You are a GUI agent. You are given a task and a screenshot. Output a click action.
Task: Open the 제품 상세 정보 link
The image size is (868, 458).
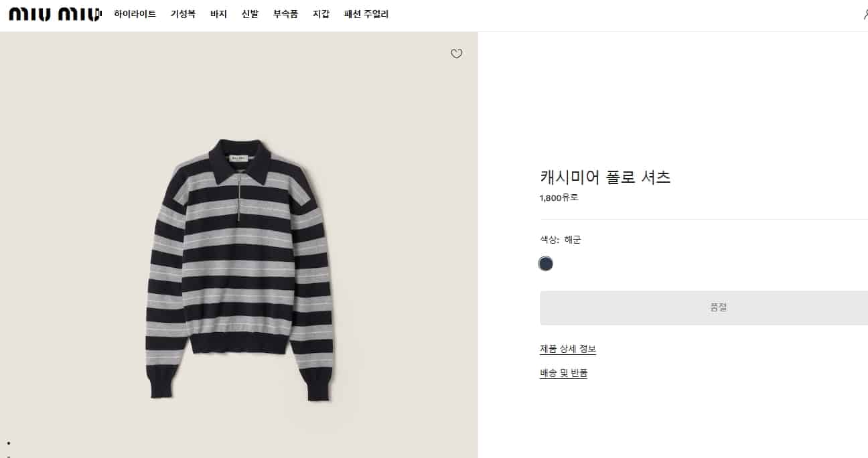(x=568, y=349)
